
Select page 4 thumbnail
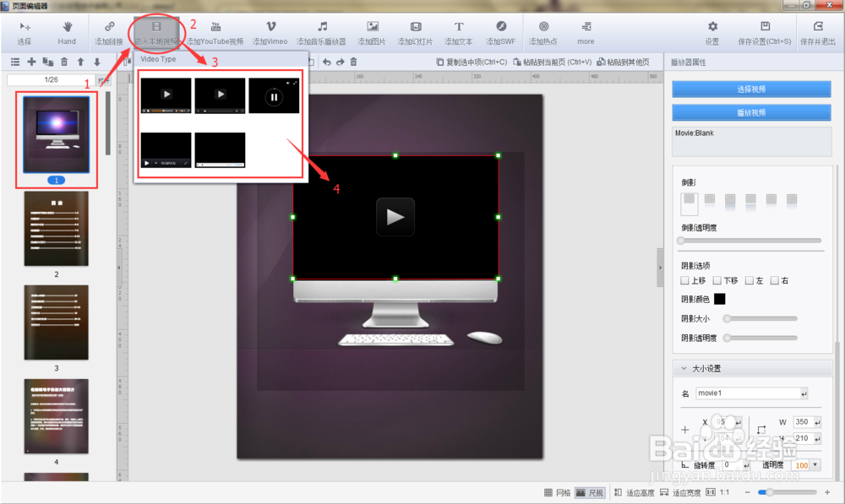(56, 415)
